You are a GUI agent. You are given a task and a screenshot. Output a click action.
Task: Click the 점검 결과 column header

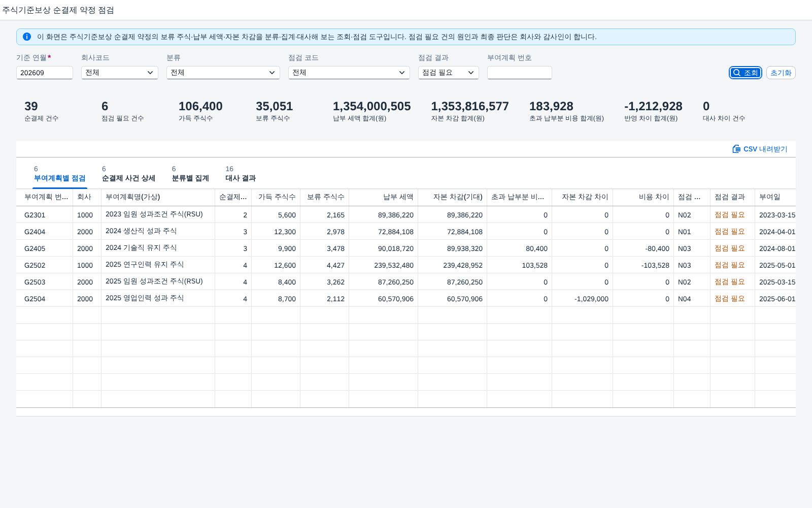[733, 197]
